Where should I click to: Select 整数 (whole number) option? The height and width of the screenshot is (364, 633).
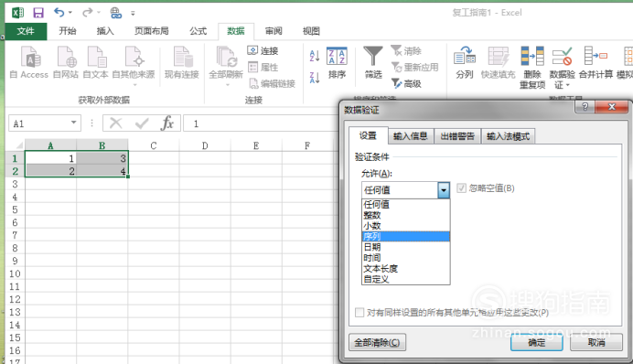point(406,215)
